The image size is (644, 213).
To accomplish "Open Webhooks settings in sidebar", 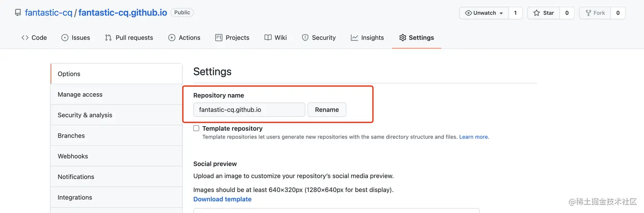I will point(73,156).
